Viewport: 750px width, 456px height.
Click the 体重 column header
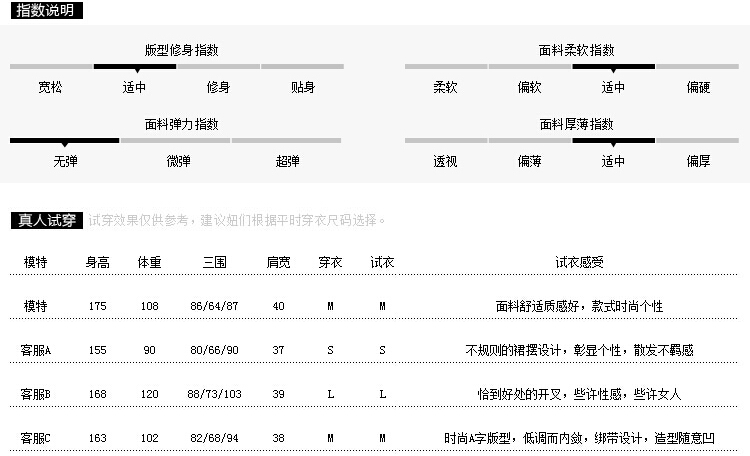(x=149, y=262)
